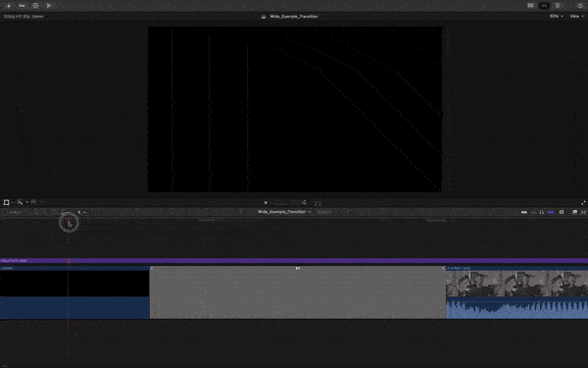Click the purple storyline bar above clips
The width and height of the screenshot is (588, 368).
pyautogui.click(x=294, y=261)
